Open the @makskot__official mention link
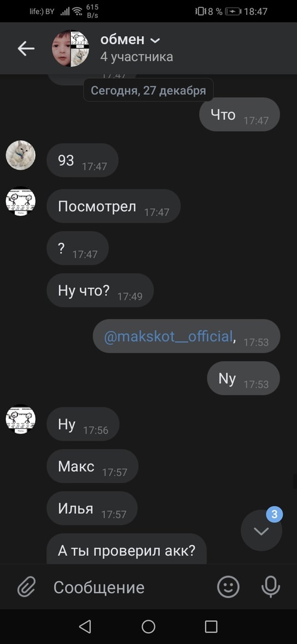297x644 pixels. pyautogui.click(x=168, y=337)
